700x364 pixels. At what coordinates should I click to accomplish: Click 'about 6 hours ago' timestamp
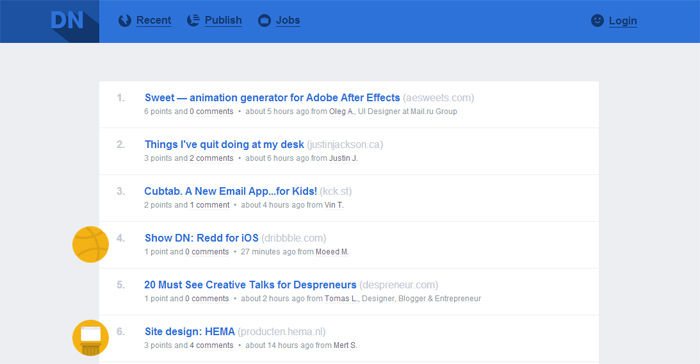[277, 158]
